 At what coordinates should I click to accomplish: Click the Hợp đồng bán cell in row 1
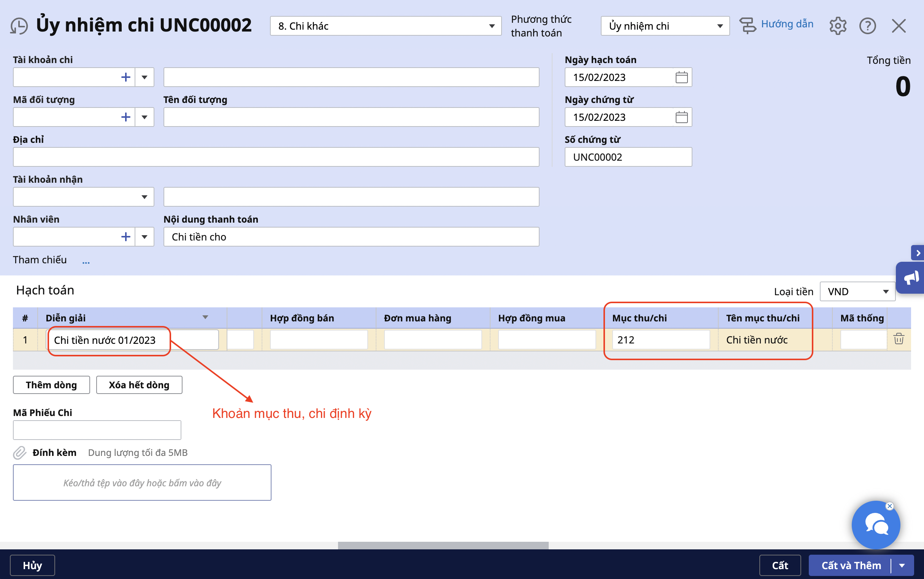click(x=319, y=340)
